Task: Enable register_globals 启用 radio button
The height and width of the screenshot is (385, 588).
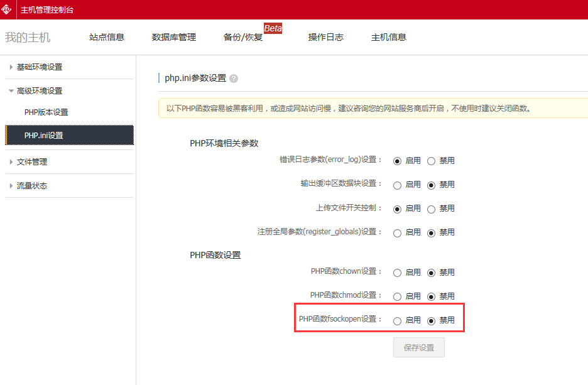Action: point(397,233)
